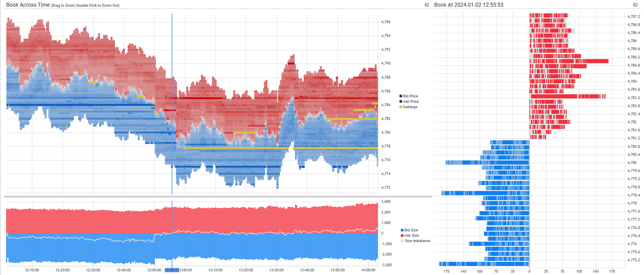Select the horizontal splitter between the two charts
Image resolution: width=644 pixels, height=275 pixels.
pyautogui.click(x=218, y=196)
